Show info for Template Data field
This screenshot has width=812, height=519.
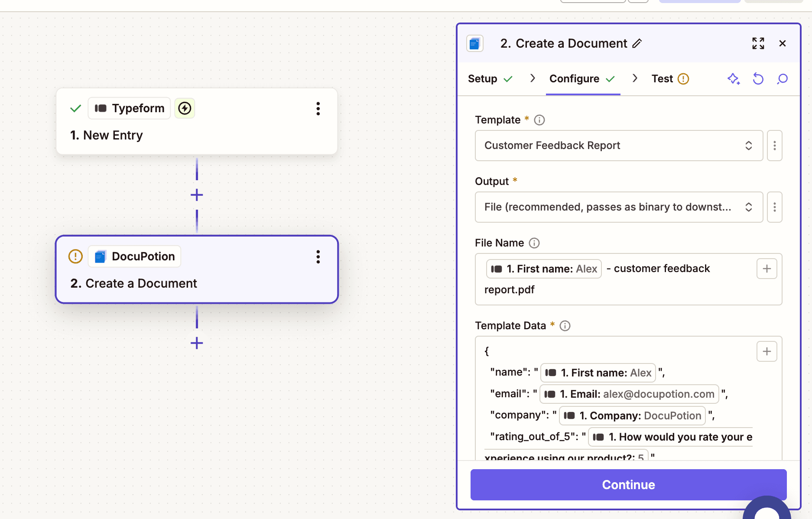click(x=565, y=326)
